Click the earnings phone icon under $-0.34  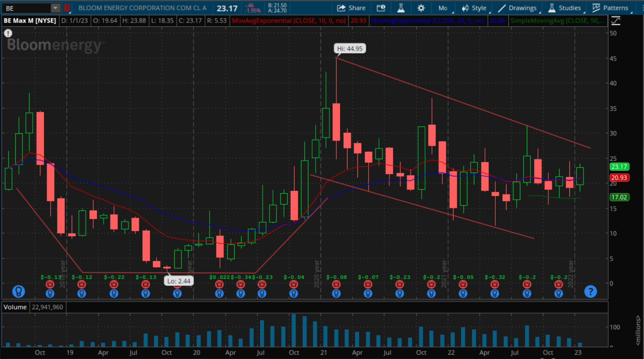(x=241, y=284)
